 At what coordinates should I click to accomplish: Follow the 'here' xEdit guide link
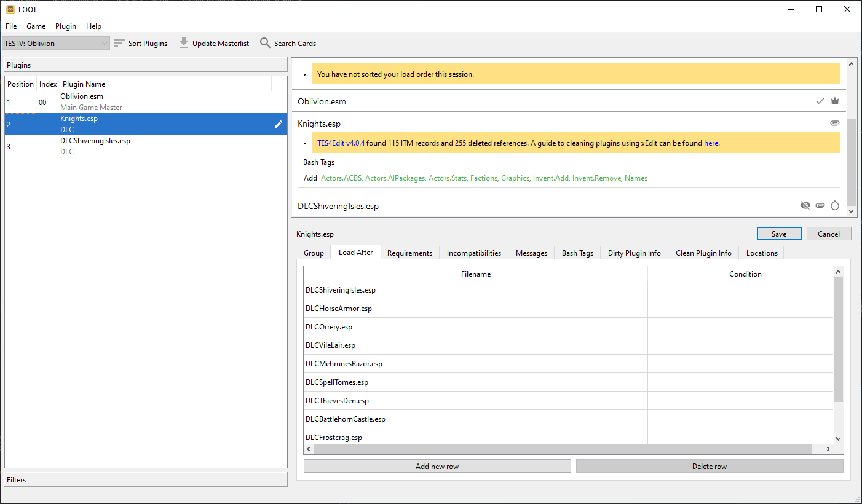(x=711, y=143)
